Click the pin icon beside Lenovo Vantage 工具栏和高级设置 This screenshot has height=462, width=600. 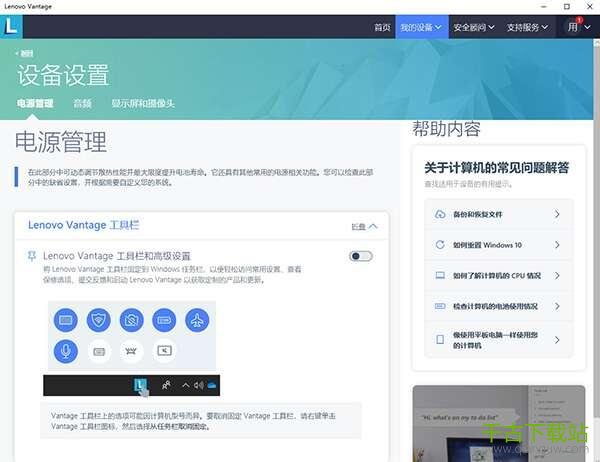click(32, 256)
